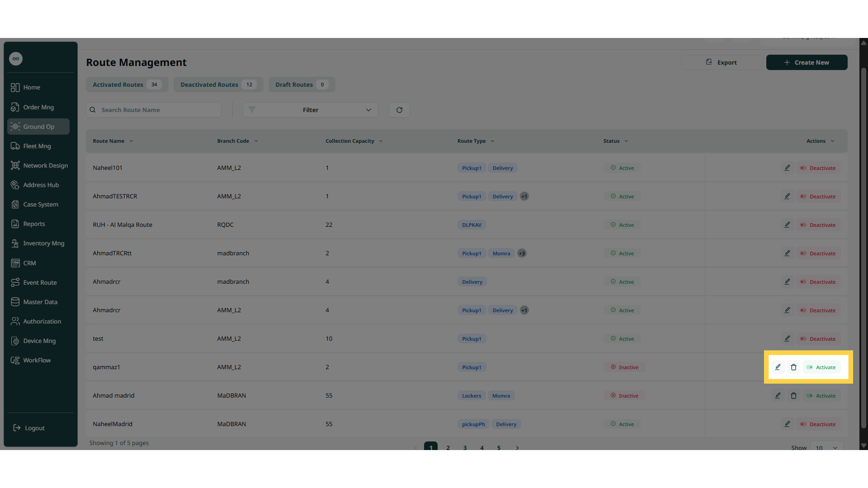The image size is (868, 488).
Task: Deactivate the test route
Action: coord(818,338)
